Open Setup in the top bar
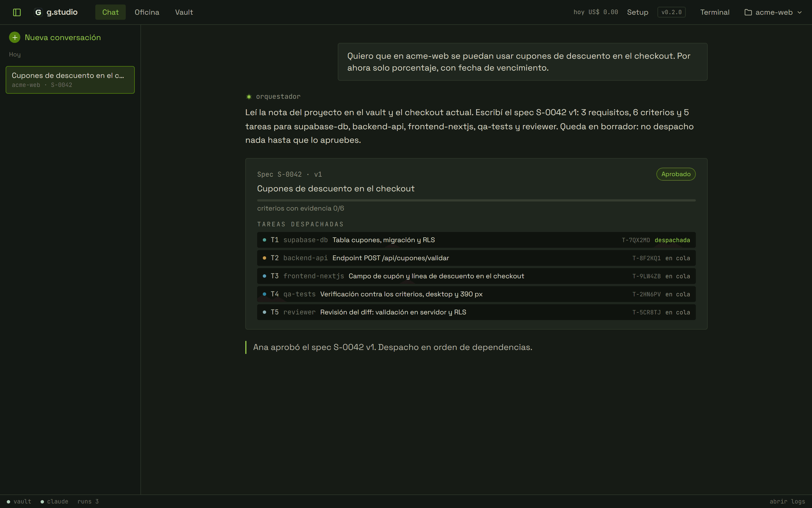The image size is (812, 508). (637, 12)
